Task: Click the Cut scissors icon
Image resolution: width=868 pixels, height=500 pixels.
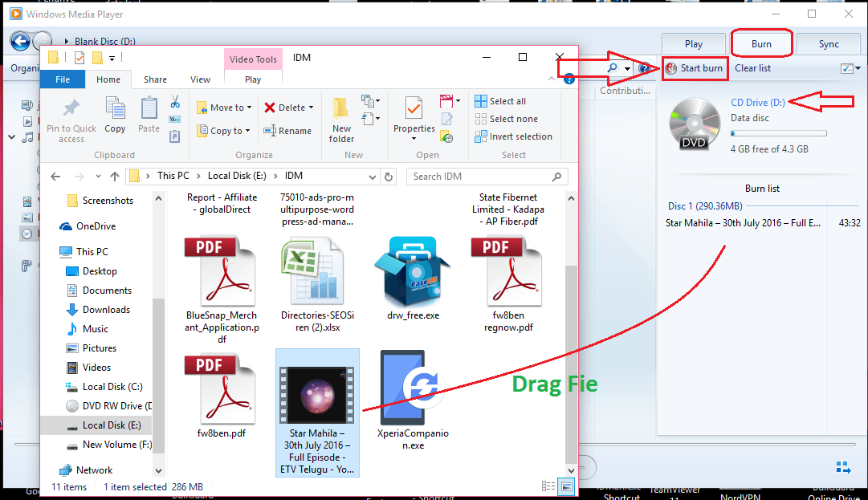Action: pyautogui.click(x=173, y=103)
